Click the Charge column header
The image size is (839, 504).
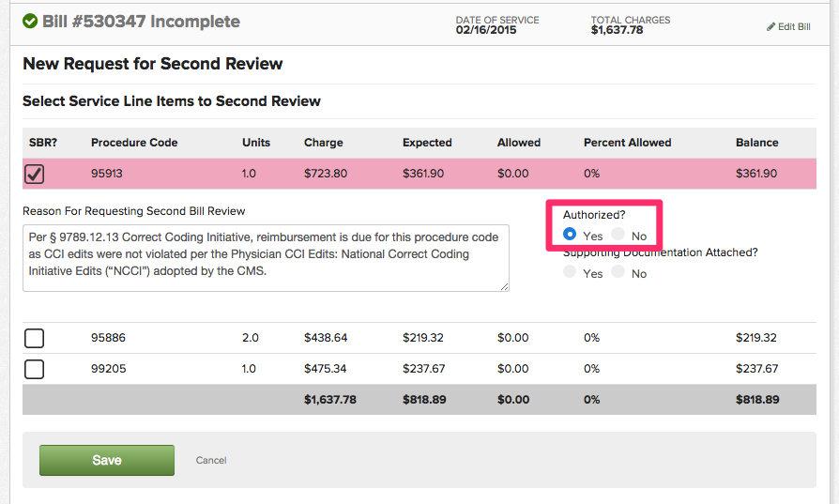324,143
